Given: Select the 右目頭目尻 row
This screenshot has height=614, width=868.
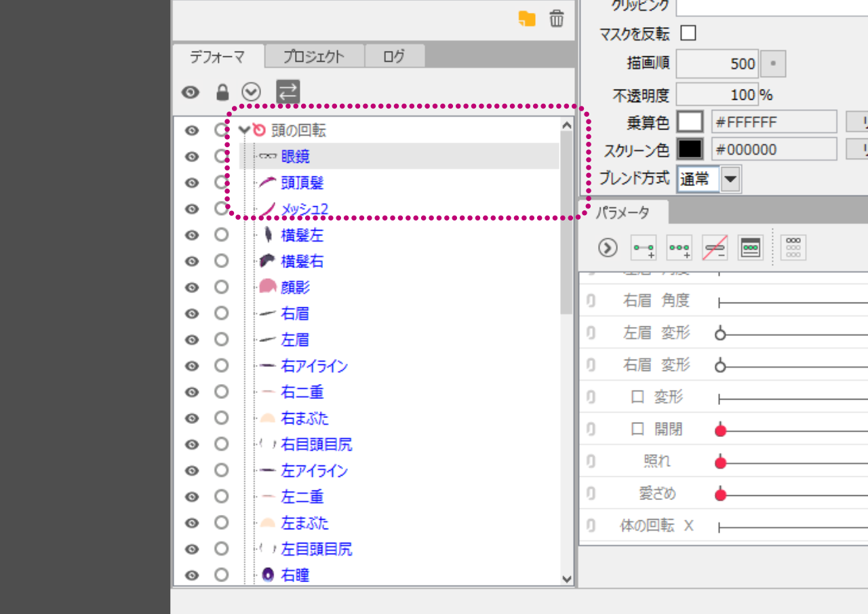Looking at the screenshot, I should tap(399, 444).
